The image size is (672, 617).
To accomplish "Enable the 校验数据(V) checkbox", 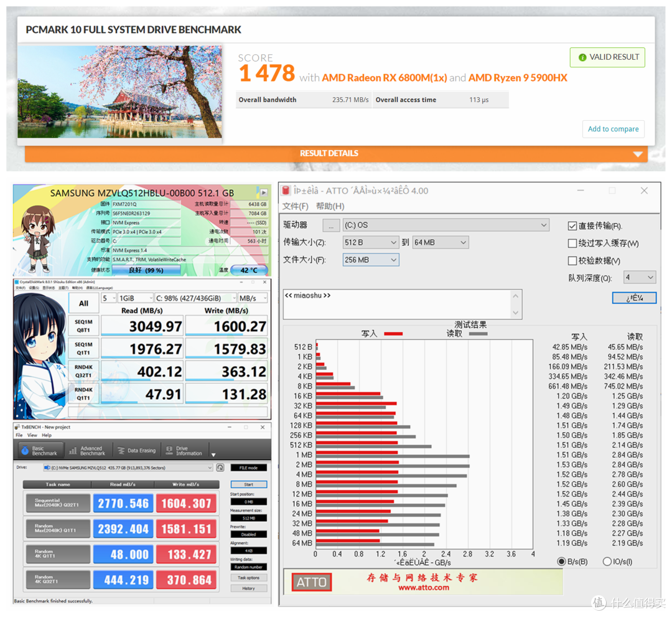I will 572,261.
